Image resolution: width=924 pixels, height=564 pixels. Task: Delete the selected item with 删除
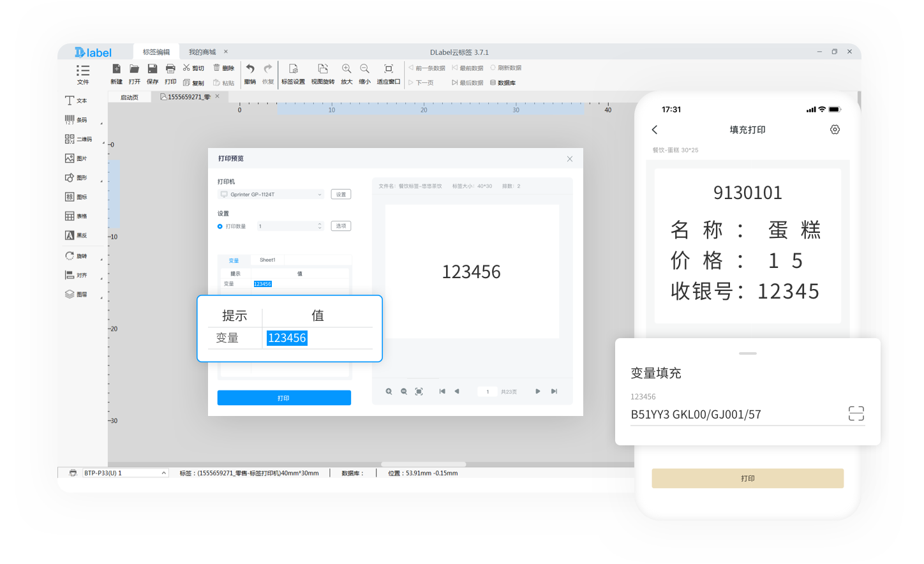click(x=224, y=68)
